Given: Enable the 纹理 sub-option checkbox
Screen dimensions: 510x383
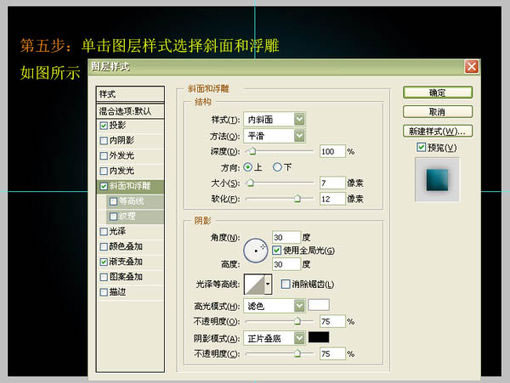Looking at the screenshot, I should pos(113,217).
